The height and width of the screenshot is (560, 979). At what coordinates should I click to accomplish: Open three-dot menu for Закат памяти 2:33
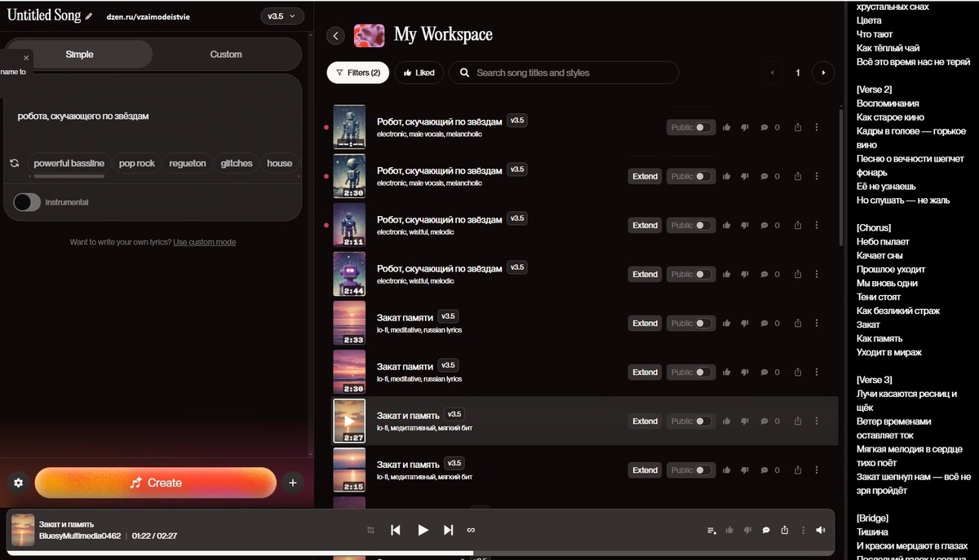coord(817,323)
